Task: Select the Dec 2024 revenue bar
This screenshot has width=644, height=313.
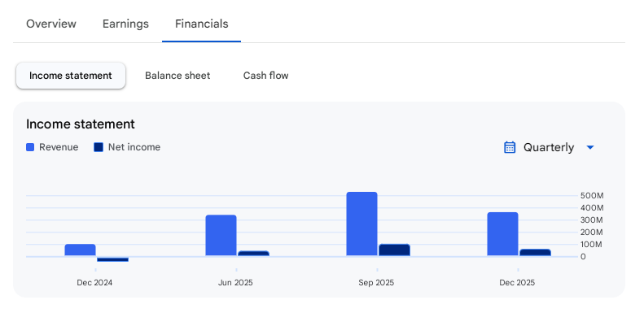Action: 80,250
